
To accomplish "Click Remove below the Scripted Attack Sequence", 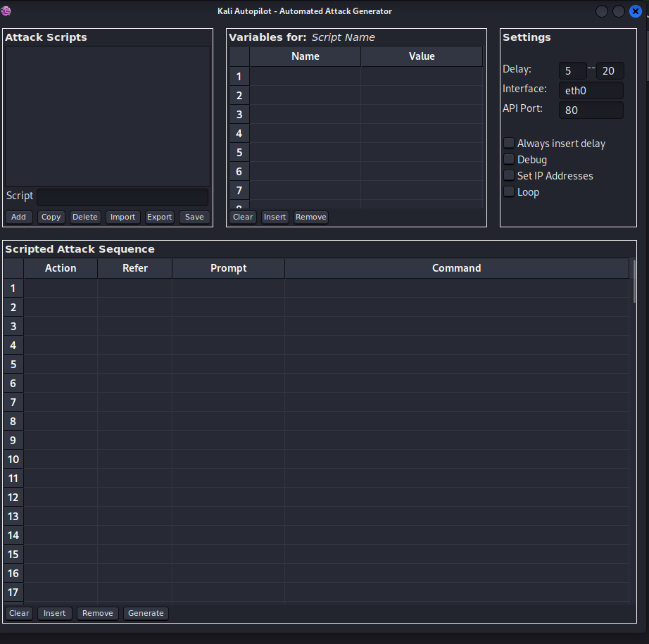I will pyautogui.click(x=98, y=613).
